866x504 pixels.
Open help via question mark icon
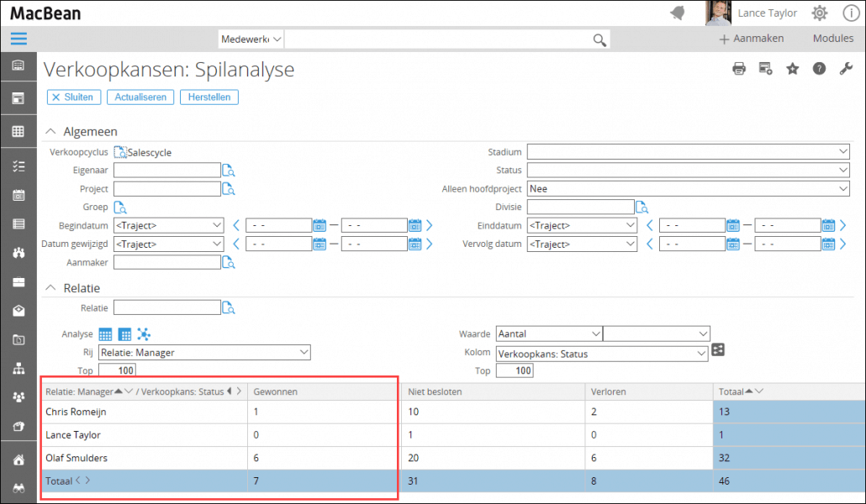click(819, 69)
